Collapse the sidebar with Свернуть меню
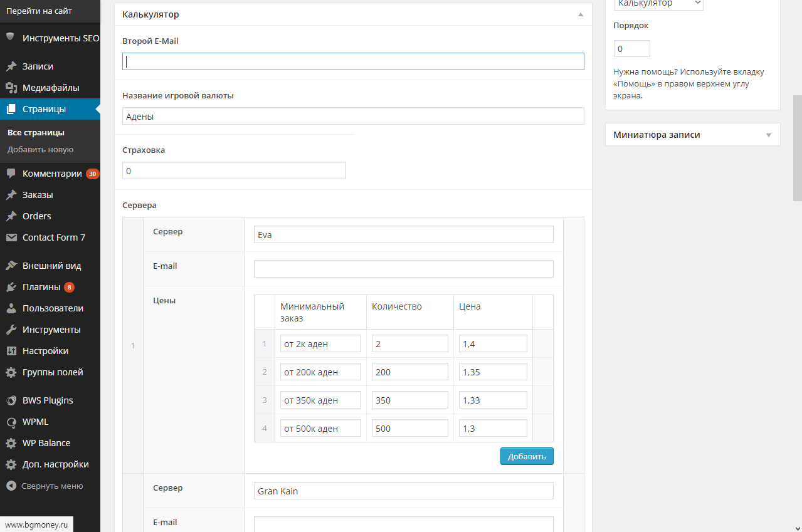 (x=44, y=486)
